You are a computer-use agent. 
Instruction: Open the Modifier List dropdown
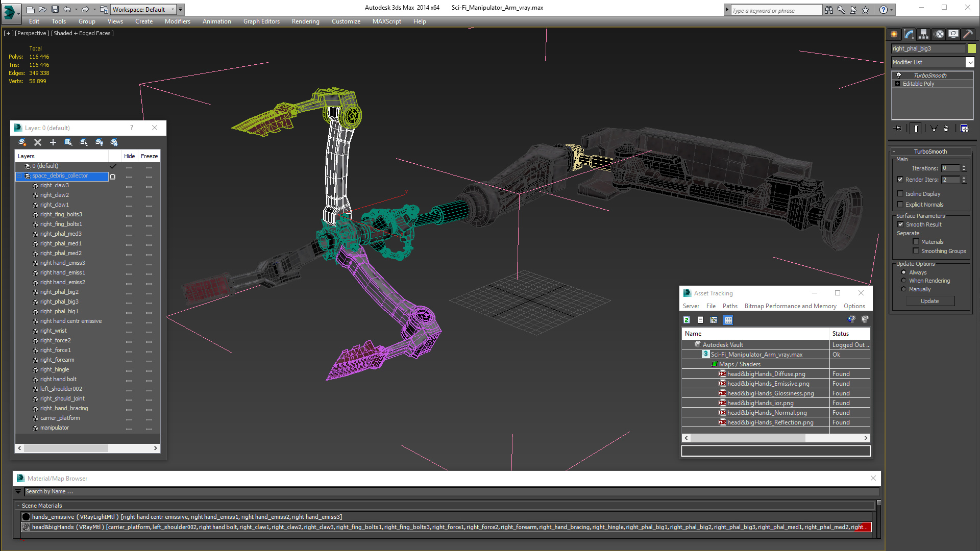970,62
